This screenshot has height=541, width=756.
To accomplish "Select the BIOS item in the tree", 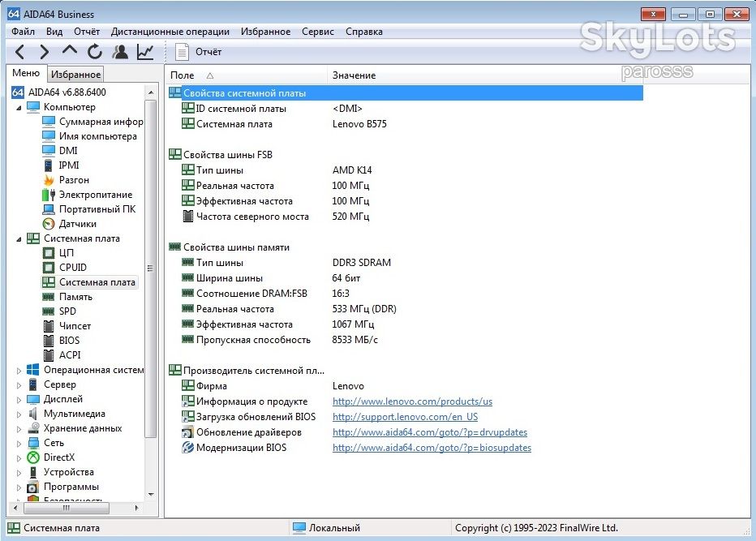I will (69, 341).
